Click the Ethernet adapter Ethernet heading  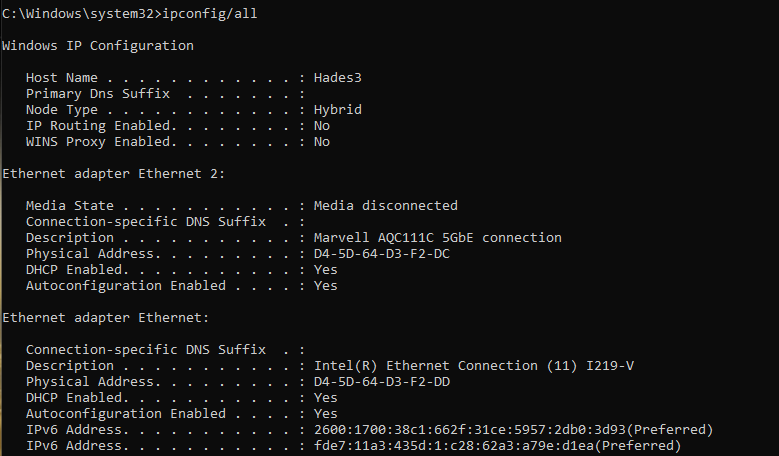106,318
